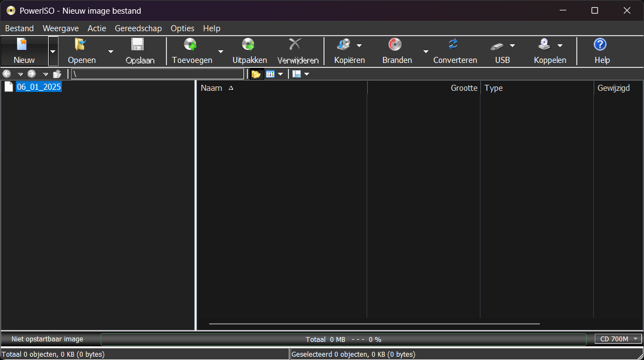Click the Converteren convert icon
The image size is (644, 360).
[453, 44]
